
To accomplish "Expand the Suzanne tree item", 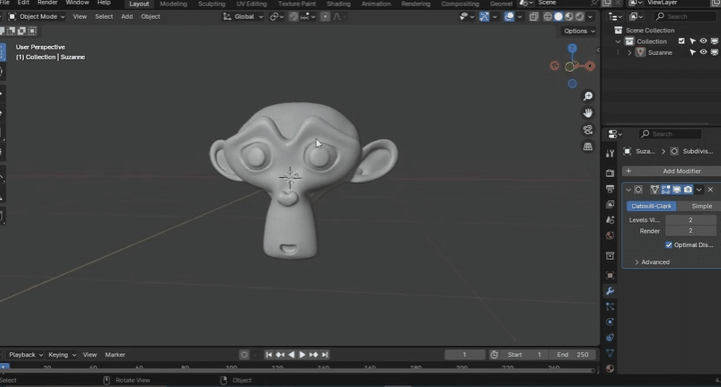I will [629, 53].
